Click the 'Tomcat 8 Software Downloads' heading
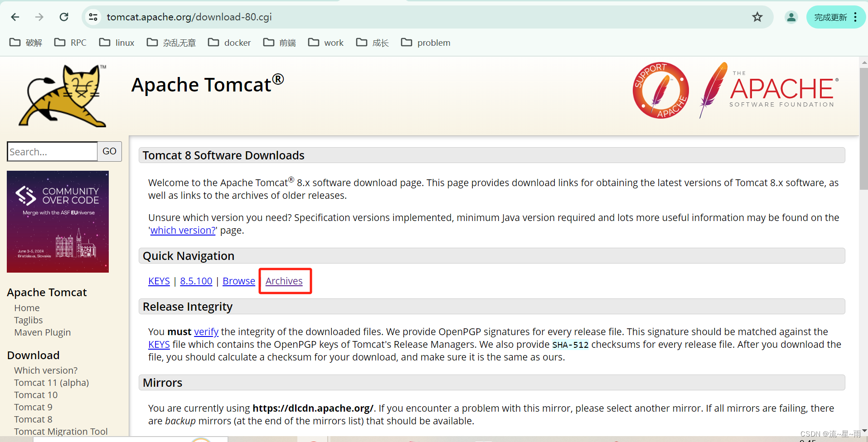The image size is (868, 442). tap(223, 155)
